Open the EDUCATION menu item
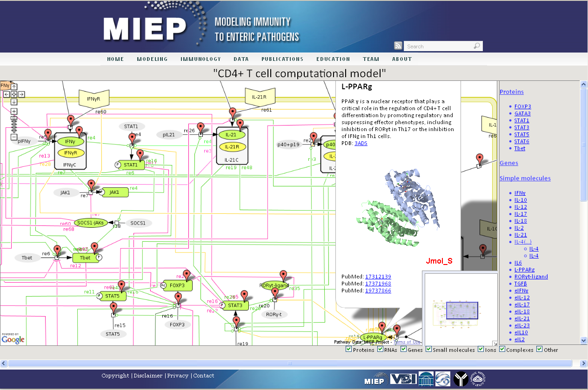The width and height of the screenshot is (588, 390). coord(333,59)
